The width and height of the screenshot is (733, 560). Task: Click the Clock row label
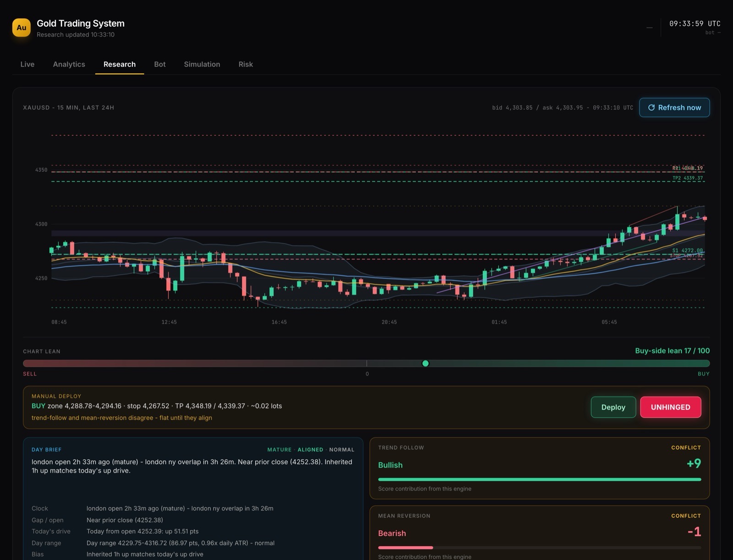40,509
